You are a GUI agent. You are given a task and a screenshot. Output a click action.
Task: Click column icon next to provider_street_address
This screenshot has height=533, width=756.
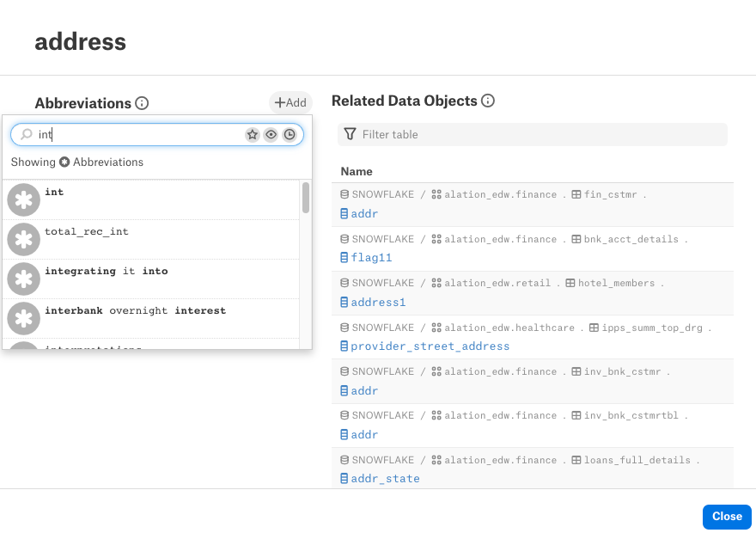click(344, 346)
